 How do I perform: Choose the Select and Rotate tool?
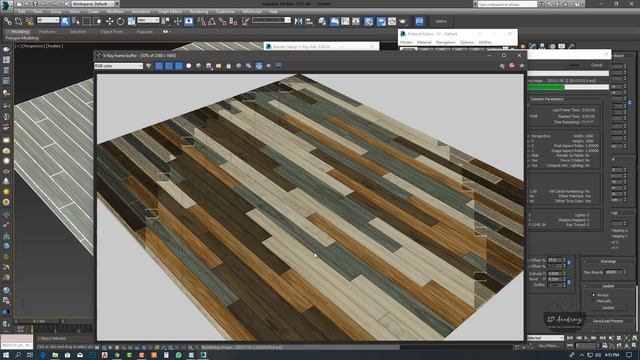[120, 21]
